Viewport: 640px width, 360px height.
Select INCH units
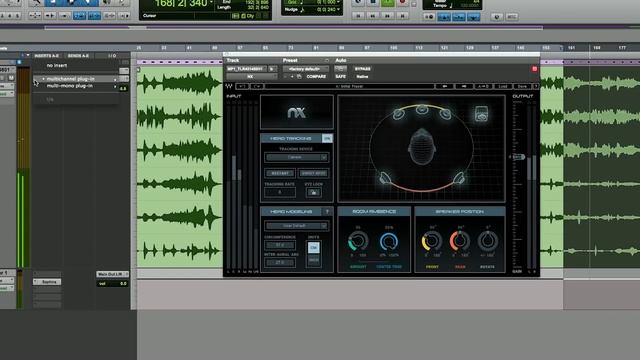[313, 260]
